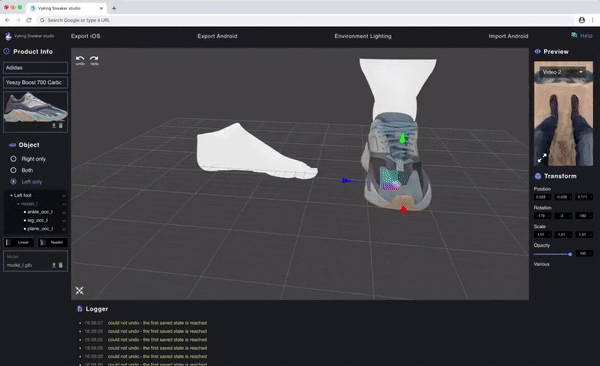Click the redo arrow icon
Image resolution: width=600 pixels, height=366 pixels.
coord(94,59)
